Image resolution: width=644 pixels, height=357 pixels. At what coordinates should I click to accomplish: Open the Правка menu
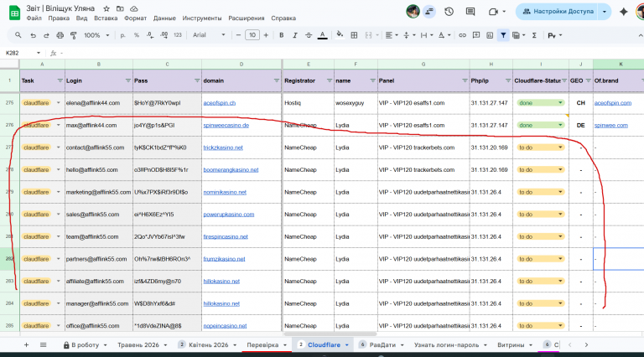(x=59, y=18)
